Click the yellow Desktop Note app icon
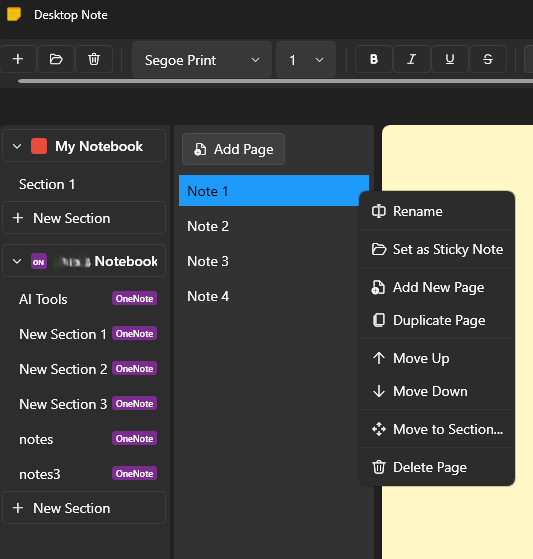This screenshot has width=533, height=559. coord(14,15)
